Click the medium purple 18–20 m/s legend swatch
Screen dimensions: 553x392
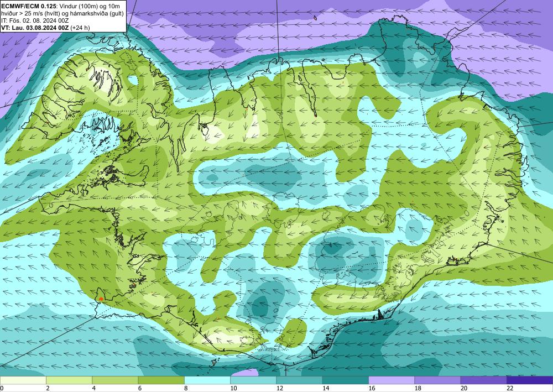point(437,380)
